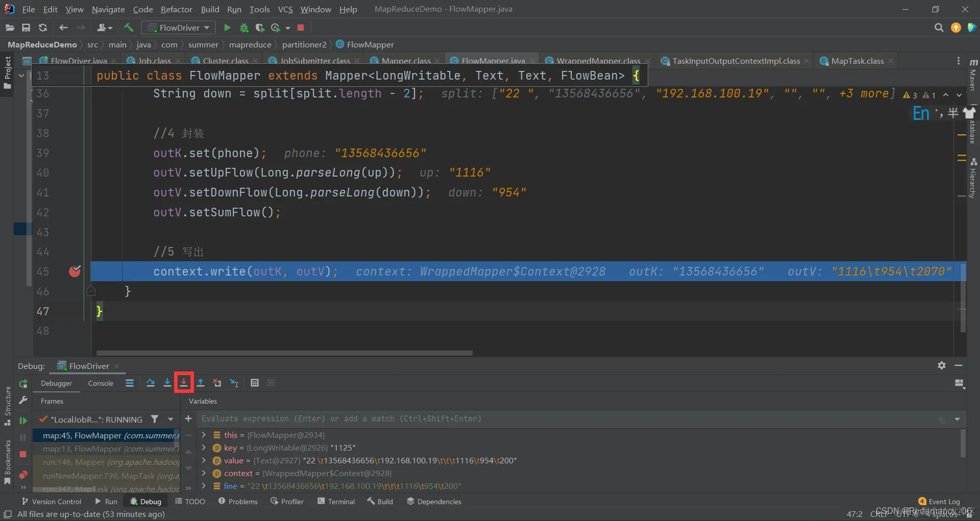Screen dimensions: 980x521
Task: Open the Version Control tool window
Action: pos(51,502)
